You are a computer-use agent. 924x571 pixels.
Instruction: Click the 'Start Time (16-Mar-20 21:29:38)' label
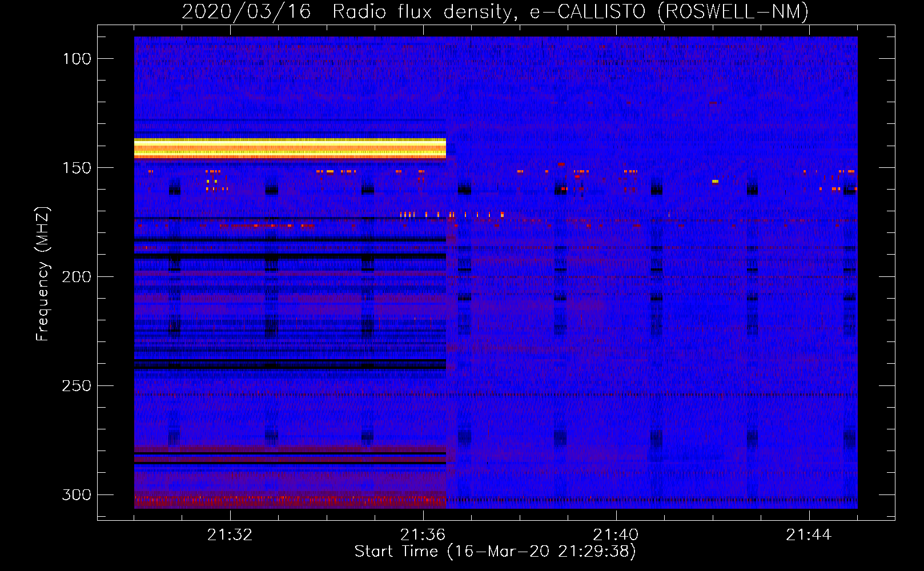(495, 552)
